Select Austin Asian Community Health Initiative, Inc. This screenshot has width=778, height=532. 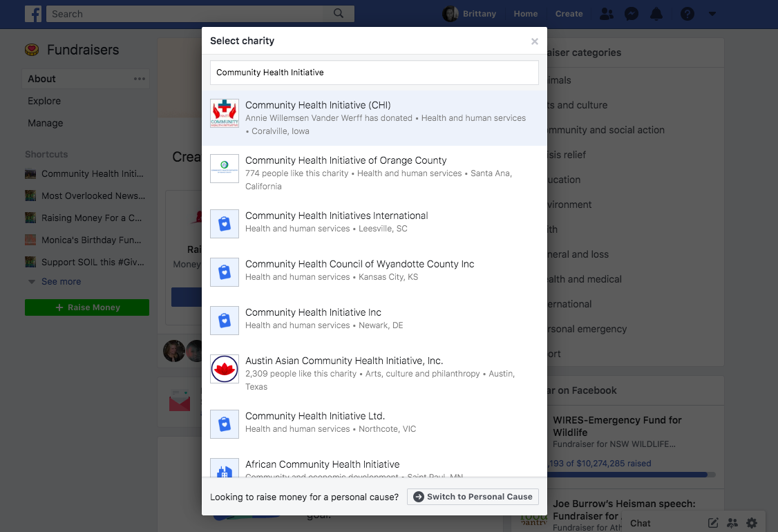(374, 374)
